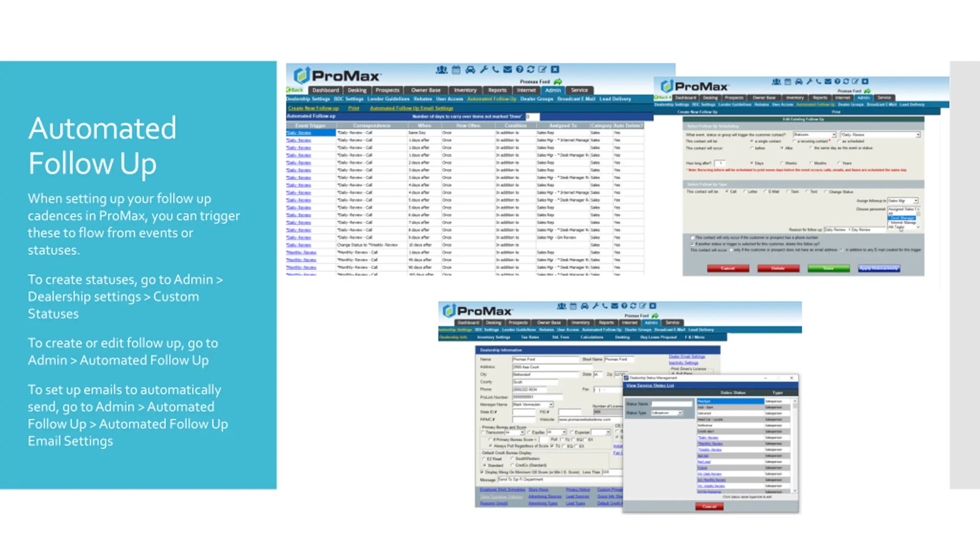
Task: Open the envelope mail icon in the follow-up list window toolbar
Action: (508, 69)
